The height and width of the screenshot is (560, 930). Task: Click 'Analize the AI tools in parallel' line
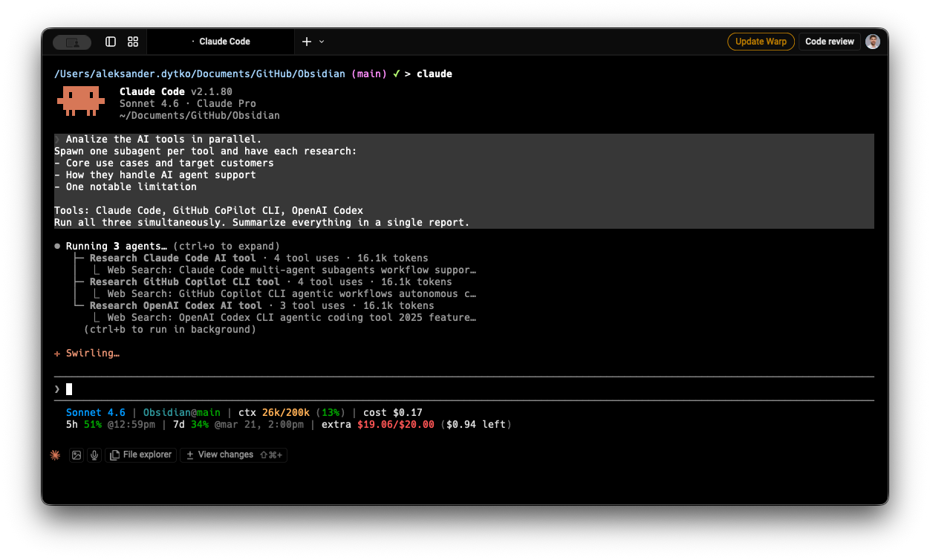(163, 139)
